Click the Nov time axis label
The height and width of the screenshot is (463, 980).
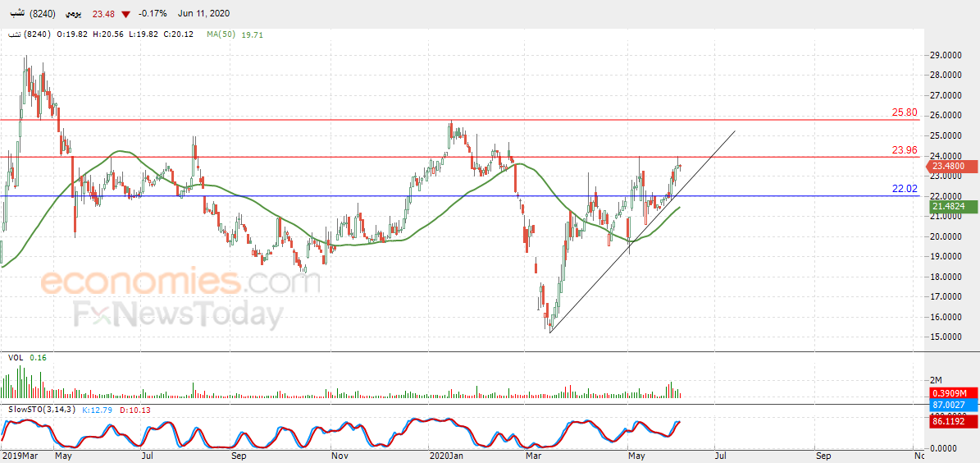pos(340,457)
